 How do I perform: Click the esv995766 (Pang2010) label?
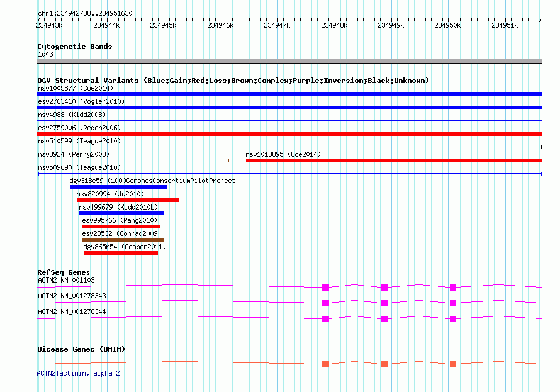(120, 220)
